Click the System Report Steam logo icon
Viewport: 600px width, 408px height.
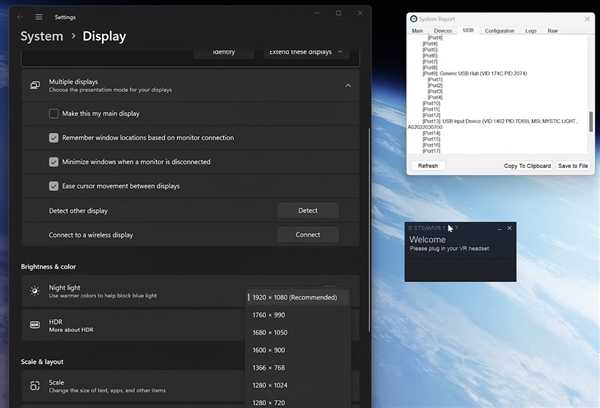point(414,18)
